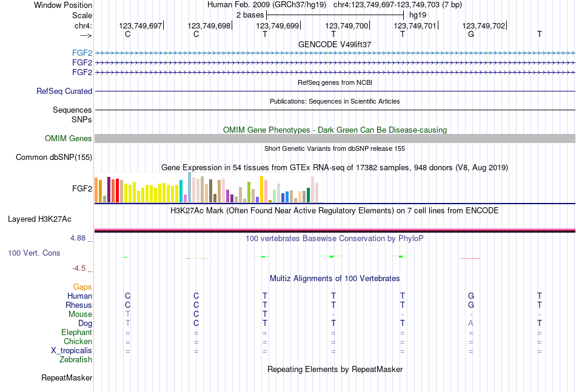Click 100 vertebrates Basewise Conservation title
Image resolution: width=576 pixels, height=392 pixels.
click(x=335, y=239)
